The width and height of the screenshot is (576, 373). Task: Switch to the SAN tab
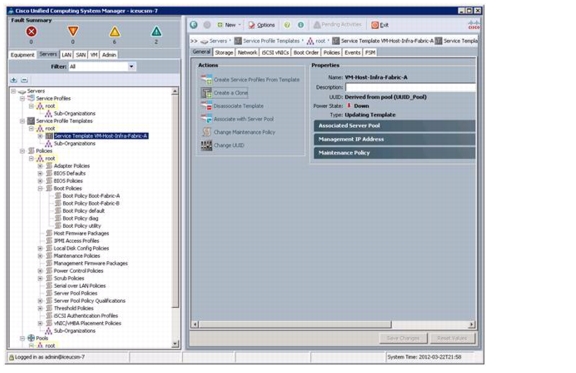click(x=81, y=55)
